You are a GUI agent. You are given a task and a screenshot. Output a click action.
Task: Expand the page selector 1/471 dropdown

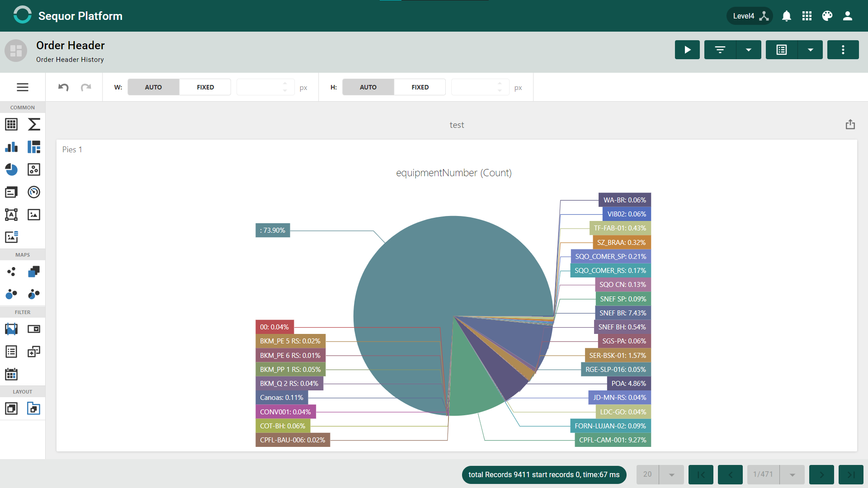(x=776, y=474)
